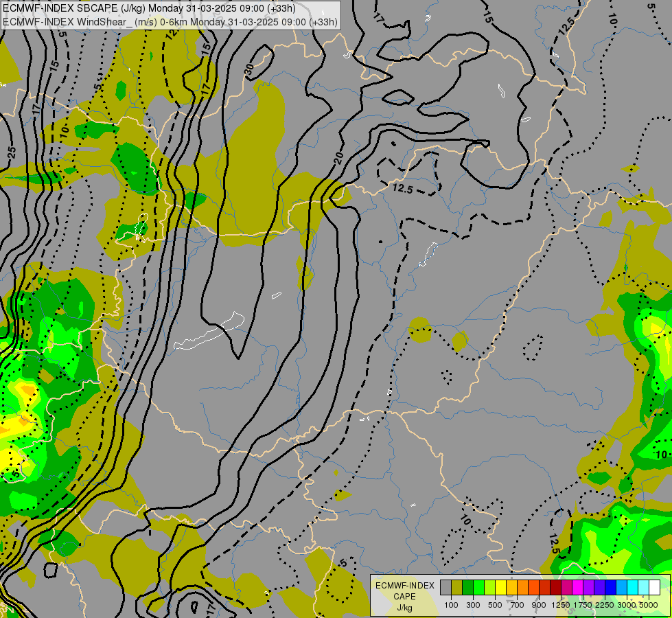Click the 900 legend tick label
The height and width of the screenshot is (618, 672).
pyautogui.click(x=539, y=605)
